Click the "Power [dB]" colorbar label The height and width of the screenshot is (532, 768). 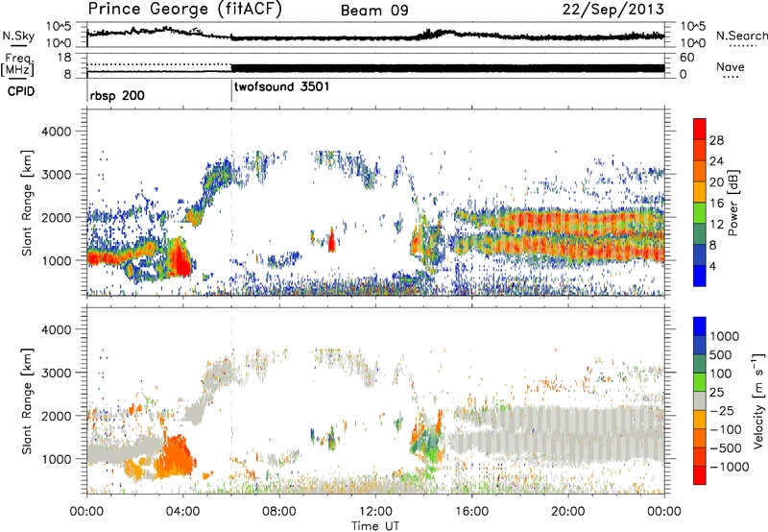point(732,203)
